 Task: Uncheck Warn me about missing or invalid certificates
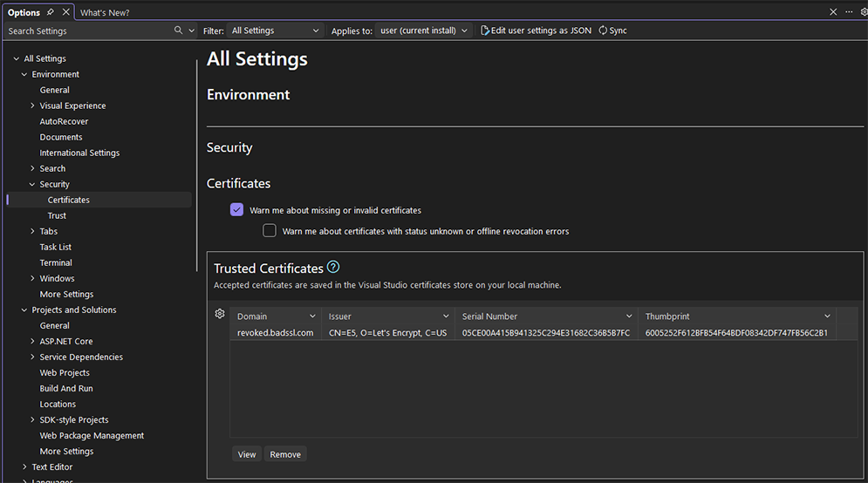click(236, 210)
